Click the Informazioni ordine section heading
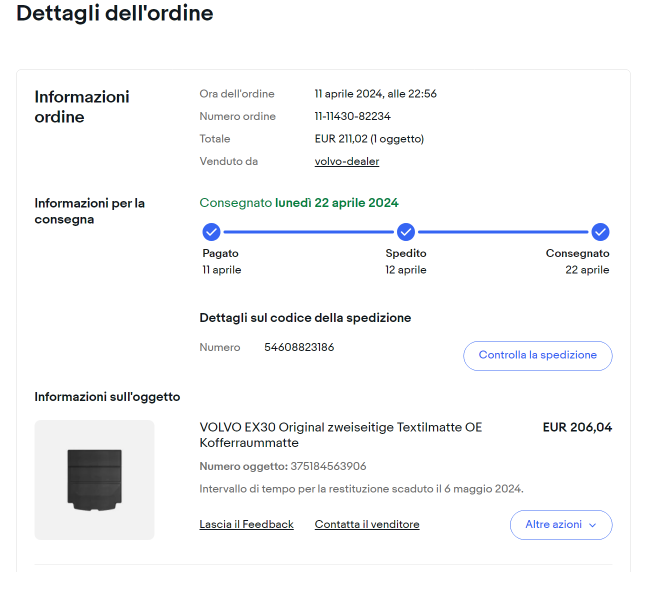650x589 pixels. (82, 107)
